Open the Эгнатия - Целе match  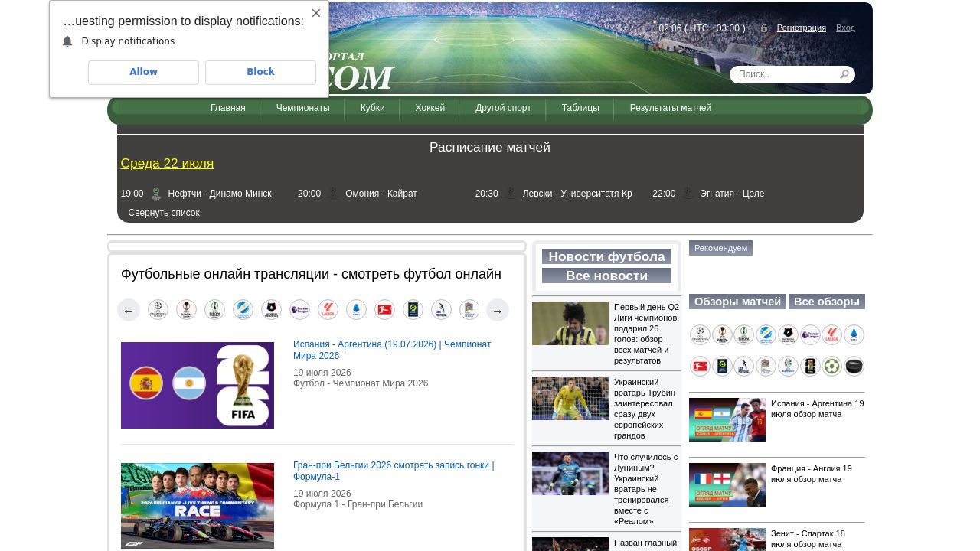pos(732,194)
